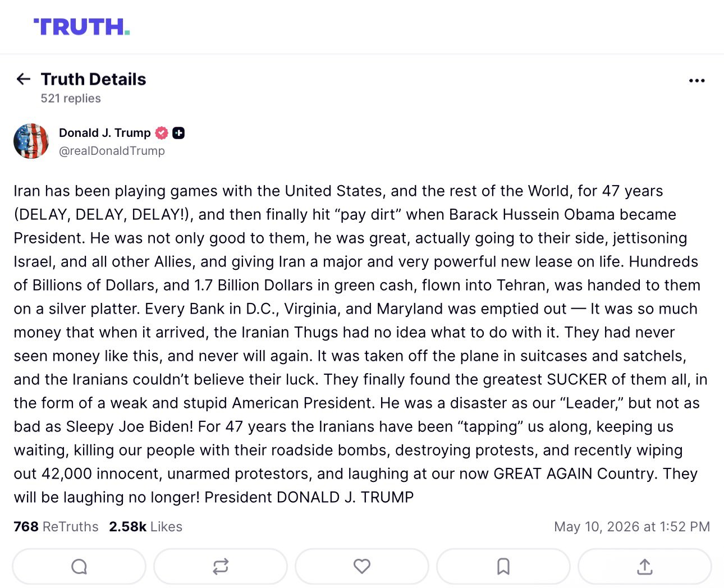View the 768 ReTruths list
The image size is (724, 588).
(56, 527)
